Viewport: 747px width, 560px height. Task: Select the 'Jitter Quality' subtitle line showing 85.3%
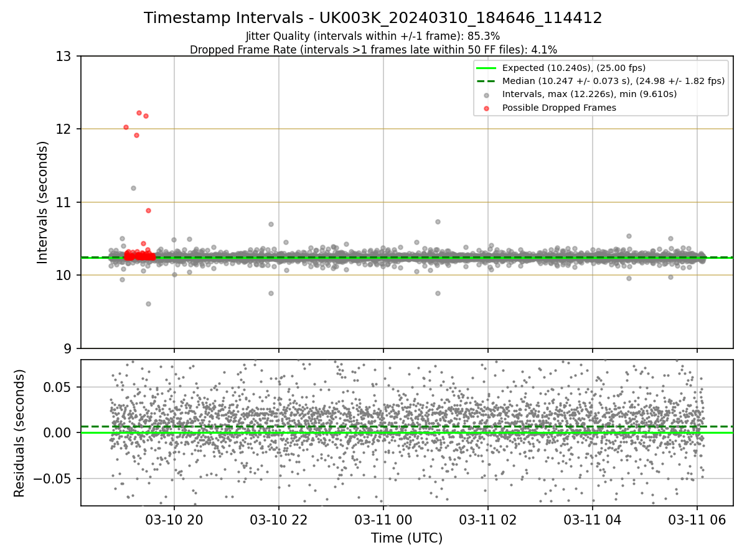click(373, 37)
